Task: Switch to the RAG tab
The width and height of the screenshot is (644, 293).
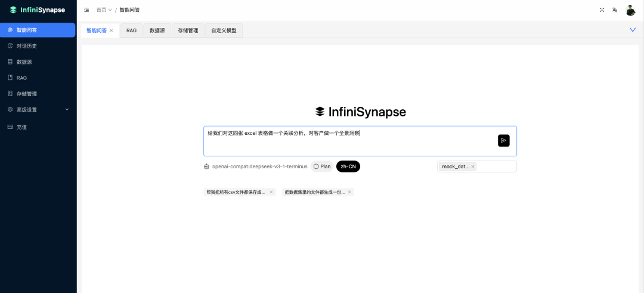Action: coord(131,30)
